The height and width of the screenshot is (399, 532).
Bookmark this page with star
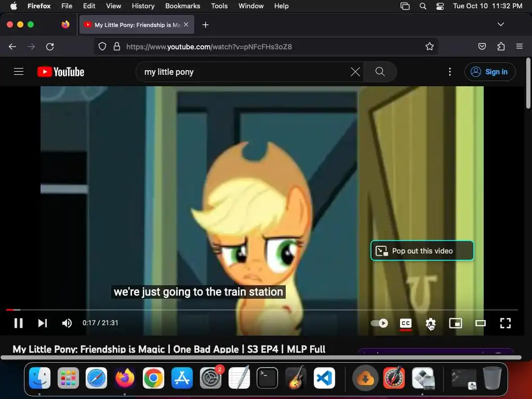tap(430, 46)
